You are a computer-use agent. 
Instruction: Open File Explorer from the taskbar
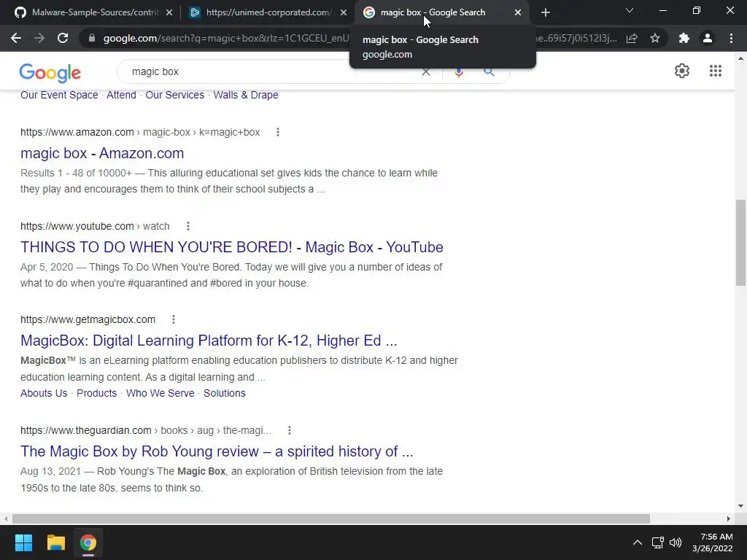(55, 542)
